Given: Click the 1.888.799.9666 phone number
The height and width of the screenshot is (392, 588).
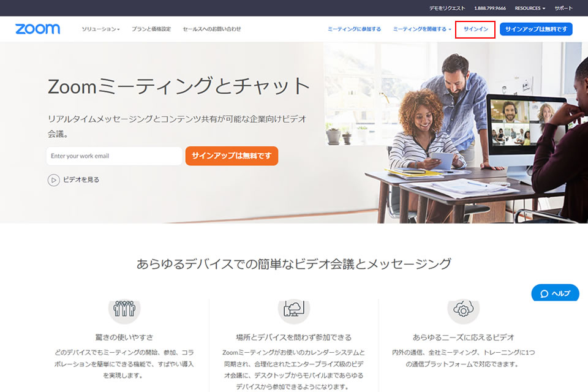Looking at the screenshot, I should pyautogui.click(x=490, y=8).
